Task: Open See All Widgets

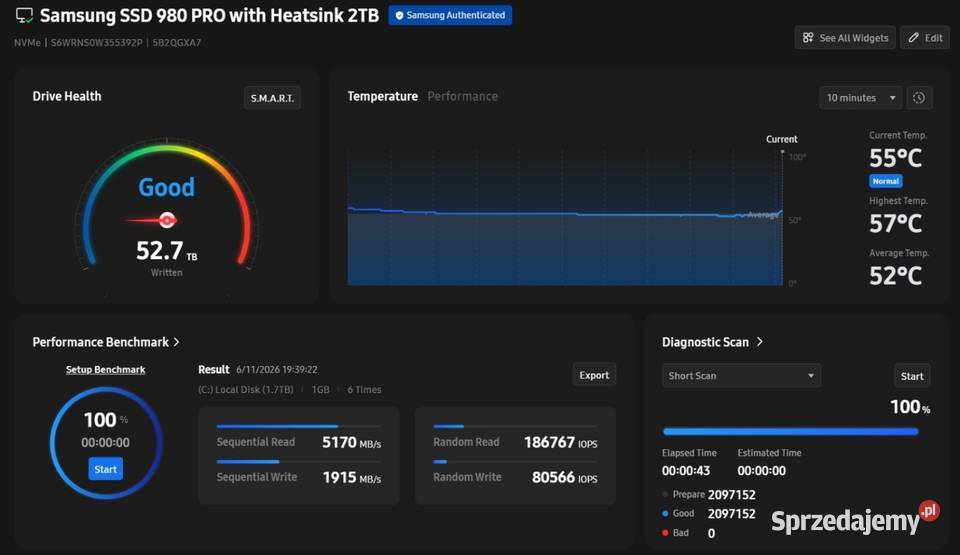Action: point(845,37)
